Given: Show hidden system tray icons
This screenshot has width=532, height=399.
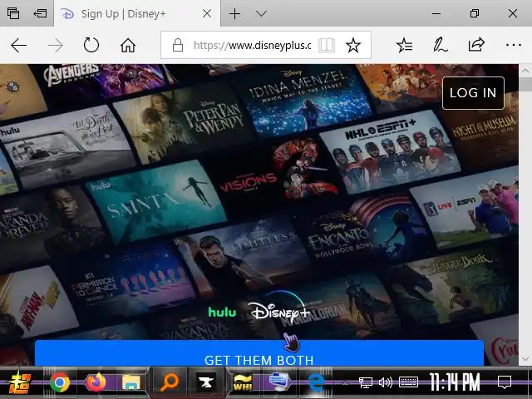Looking at the screenshot, I should (x=345, y=383).
